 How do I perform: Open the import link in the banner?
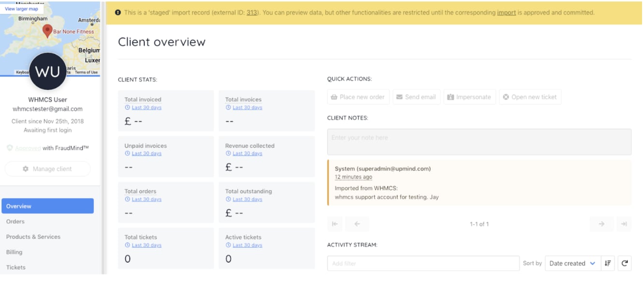506,13
